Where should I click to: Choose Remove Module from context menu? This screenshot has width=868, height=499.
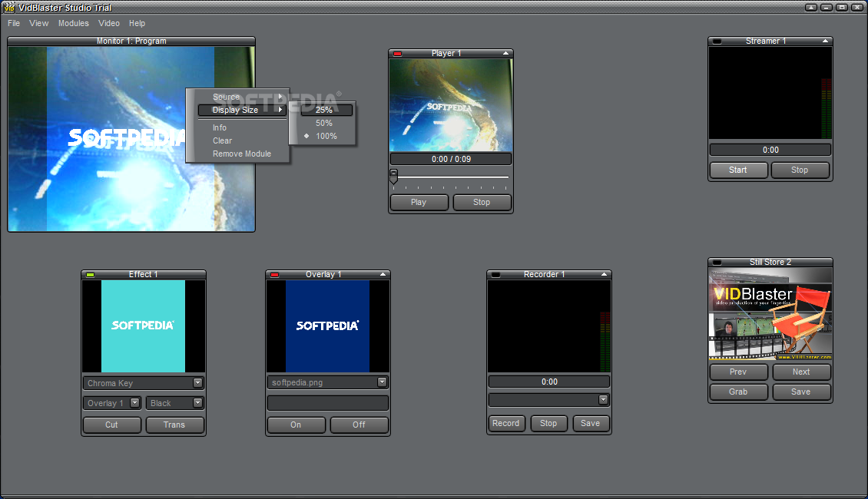[242, 154]
